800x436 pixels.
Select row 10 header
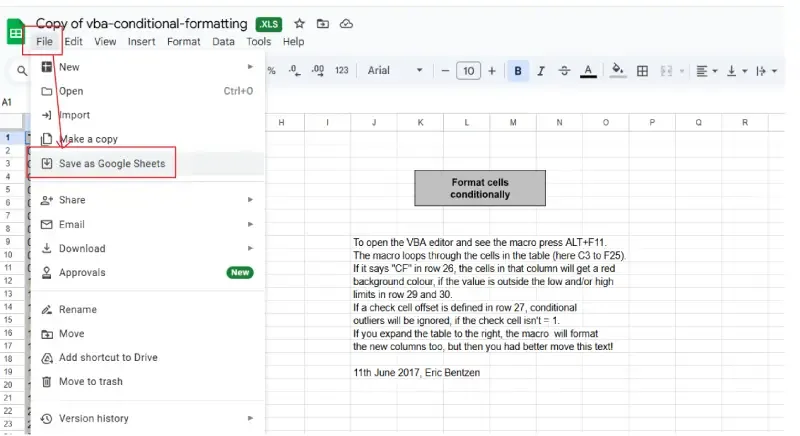8,254
